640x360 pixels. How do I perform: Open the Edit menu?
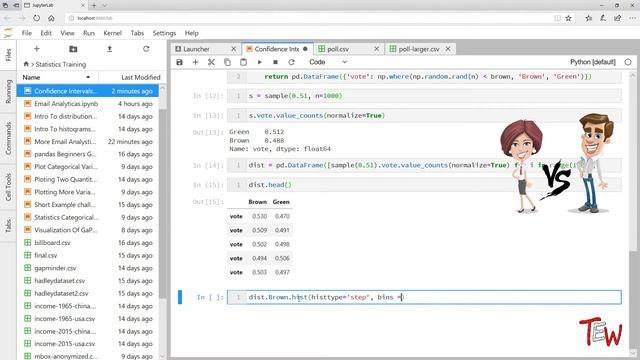tap(46, 33)
